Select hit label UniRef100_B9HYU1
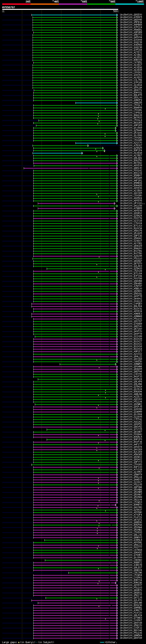This screenshot has height=644, width=146. [131, 93]
